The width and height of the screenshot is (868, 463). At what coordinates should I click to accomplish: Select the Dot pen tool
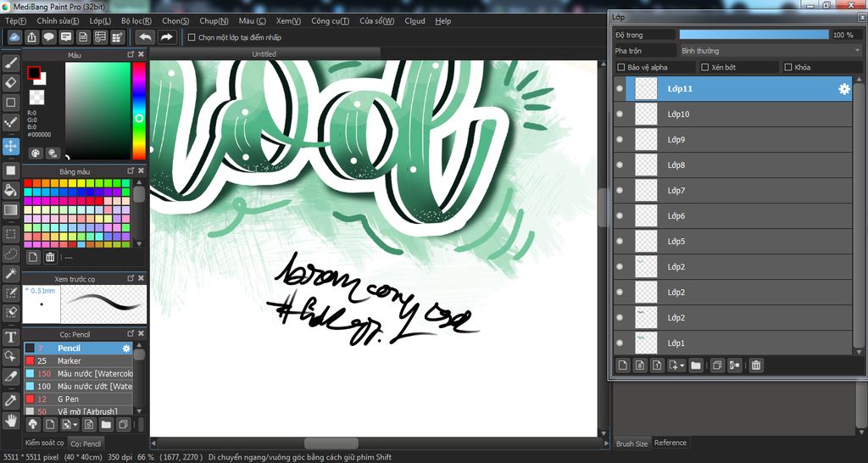pos(10,122)
